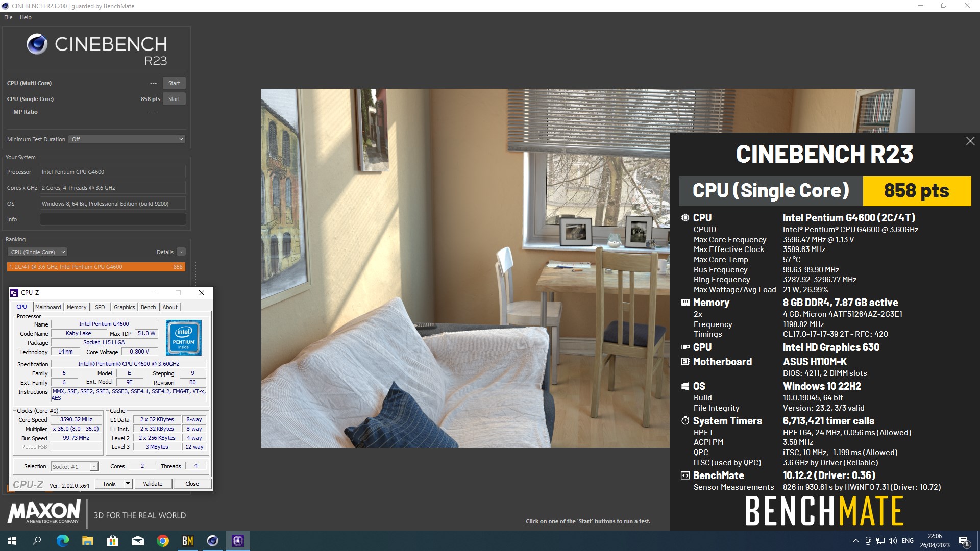Expand ranking Details toggle

pos(181,252)
